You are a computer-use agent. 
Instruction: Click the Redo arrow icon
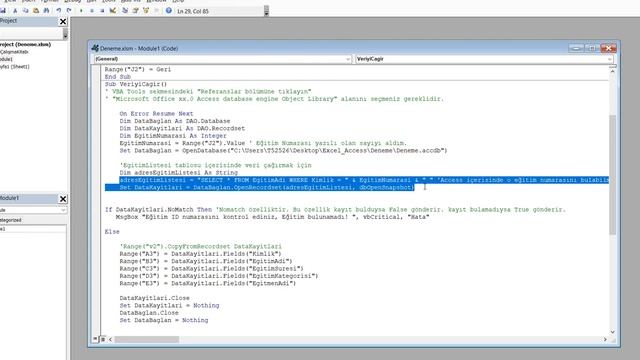point(69,11)
